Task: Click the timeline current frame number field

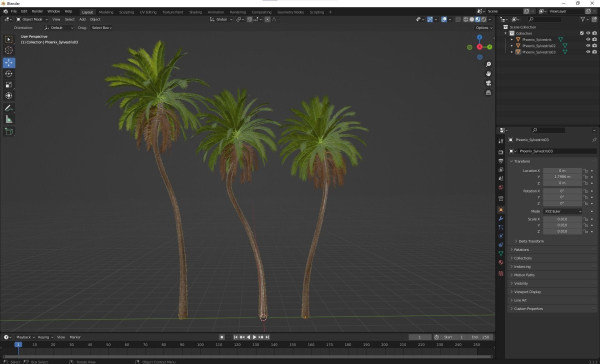Action: click(420, 337)
